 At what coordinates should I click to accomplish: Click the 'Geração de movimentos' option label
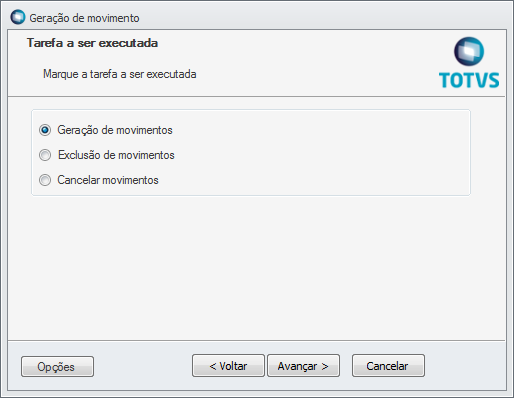tap(115, 130)
